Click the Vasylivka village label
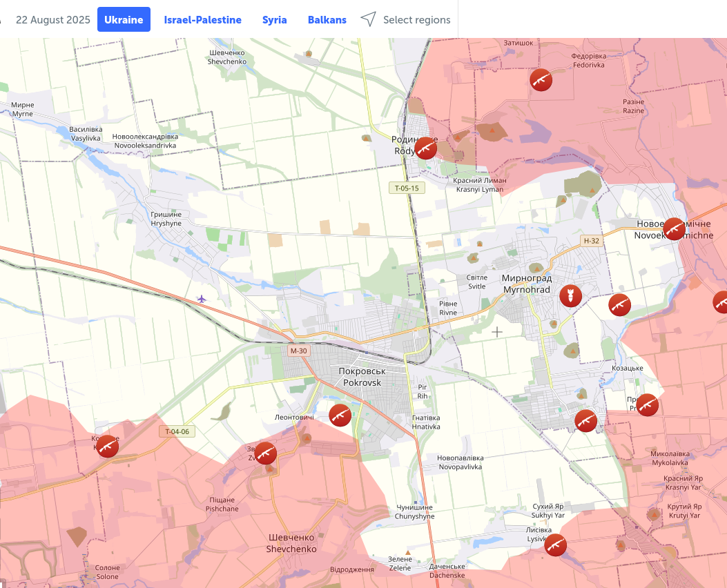Viewport: 727px width, 588px height. click(x=86, y=133)
